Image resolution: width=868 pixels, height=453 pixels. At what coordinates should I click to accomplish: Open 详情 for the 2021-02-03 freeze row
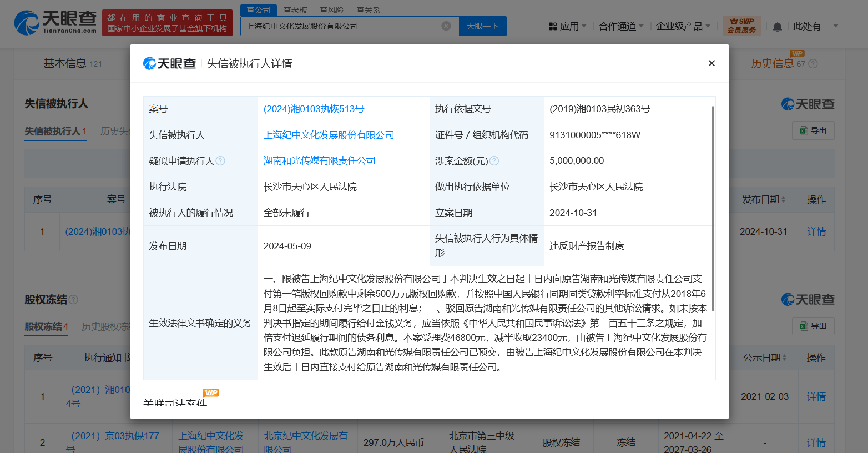coord(816,396)
